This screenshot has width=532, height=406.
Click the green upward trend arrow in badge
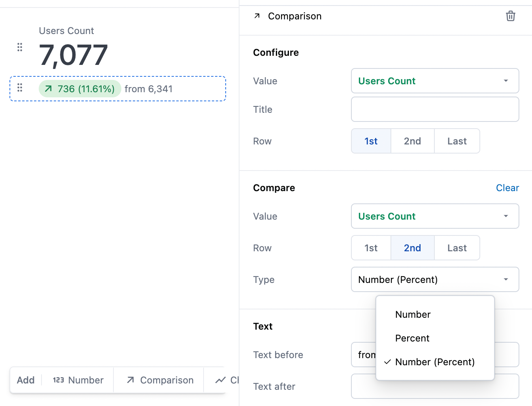point(48,89)
